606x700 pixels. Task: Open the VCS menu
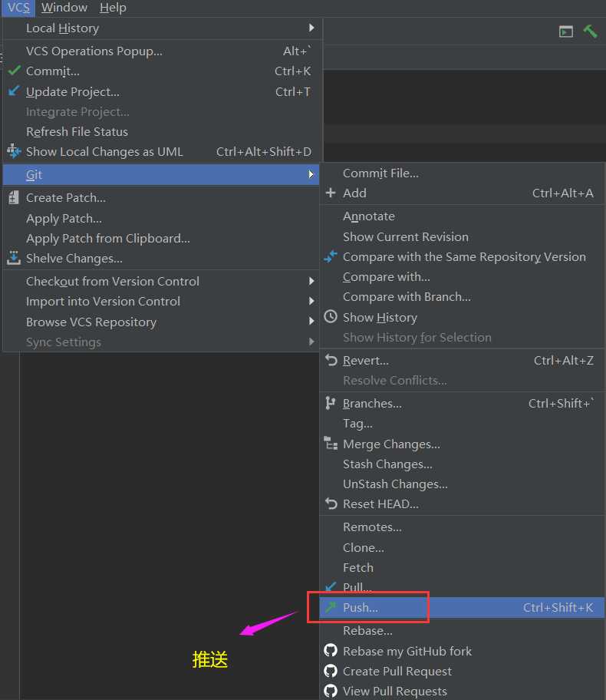[x=18, y=8]
